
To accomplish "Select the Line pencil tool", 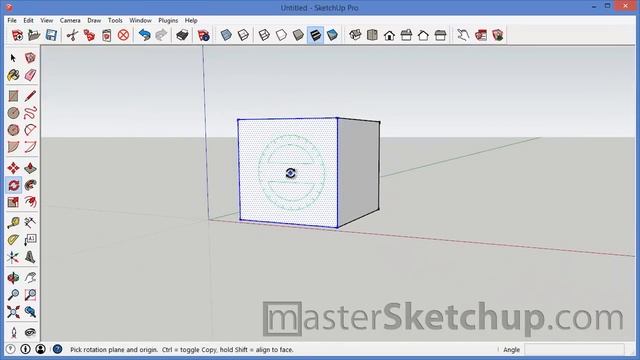I will (30, 96).
